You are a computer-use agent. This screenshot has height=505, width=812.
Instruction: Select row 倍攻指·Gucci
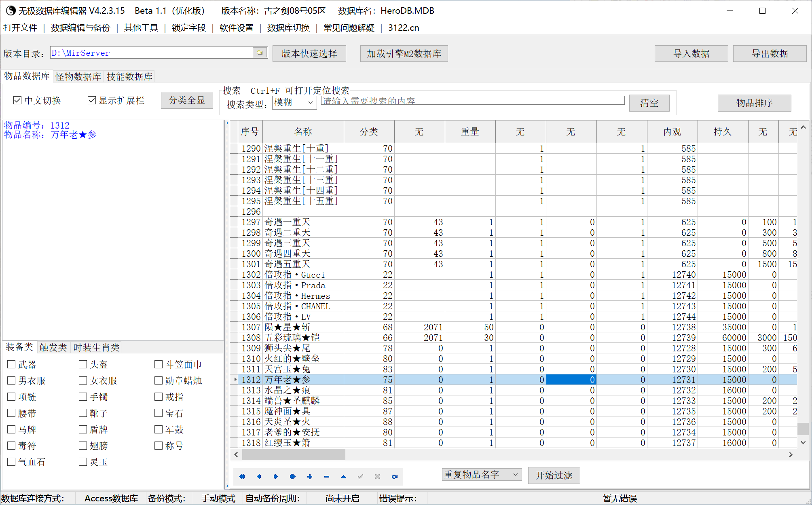click(x=514, y=275)
